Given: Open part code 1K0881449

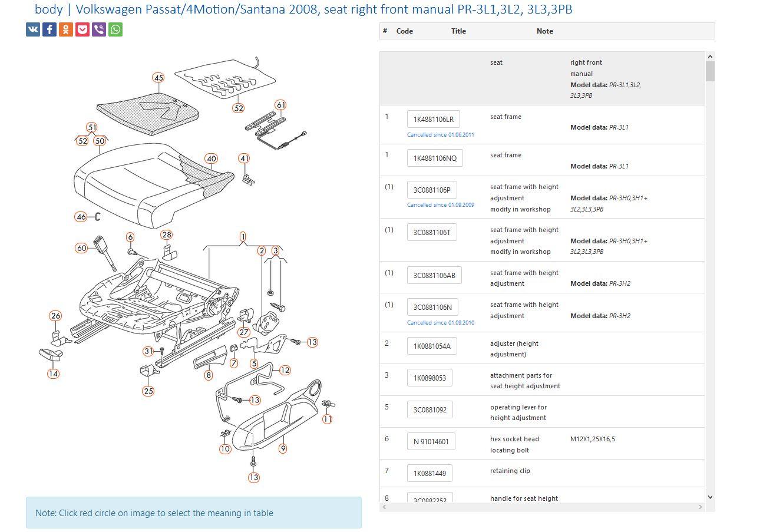Looking at the screenshot, I should (x=430, y=473).
